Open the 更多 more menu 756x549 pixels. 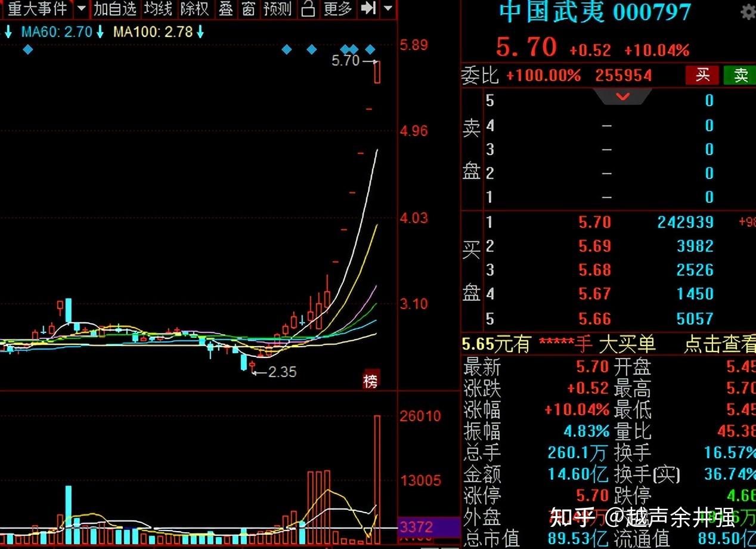pos(338,8)
